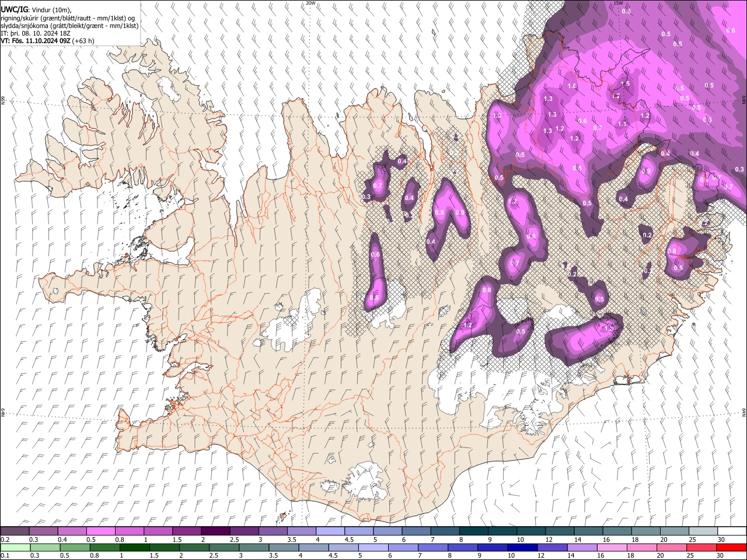747x560 pixels.
Task: Select the rain legend swatch between 3.5 and 4
Action: [284, 548]
